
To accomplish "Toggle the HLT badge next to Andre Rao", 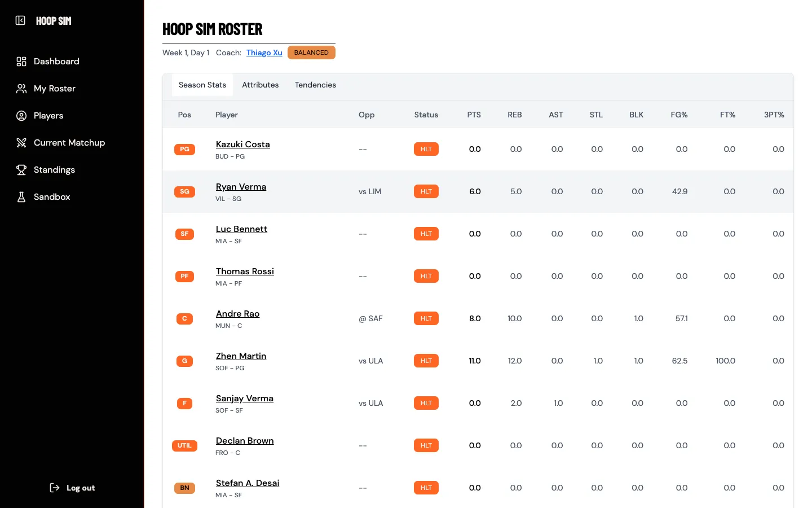I will pyautogui.click(x=426, y=318).
